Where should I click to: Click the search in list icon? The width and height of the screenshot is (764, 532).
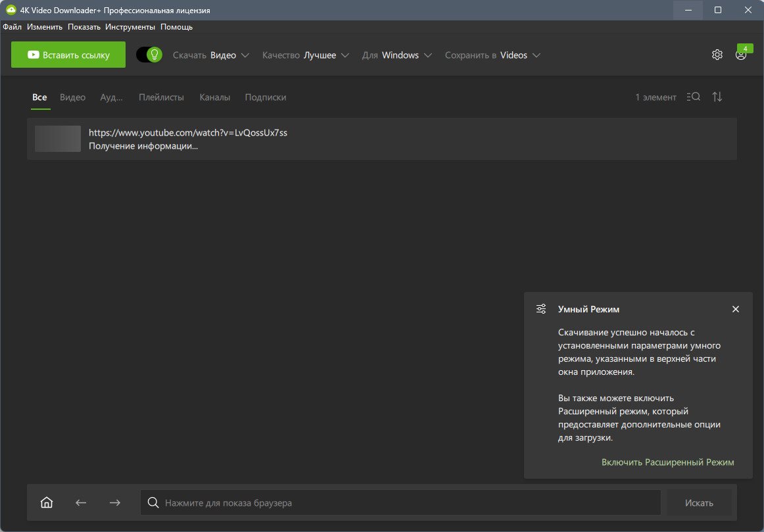694,97
